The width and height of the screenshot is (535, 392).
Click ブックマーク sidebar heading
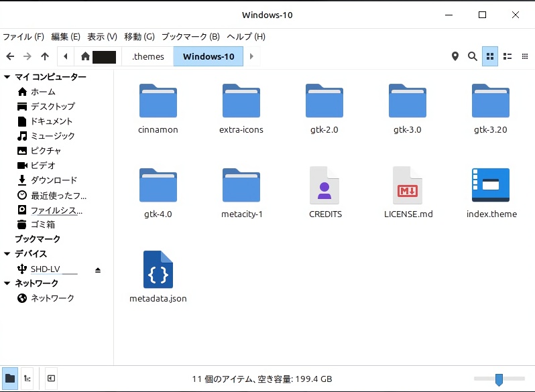[x=38, y=239]
